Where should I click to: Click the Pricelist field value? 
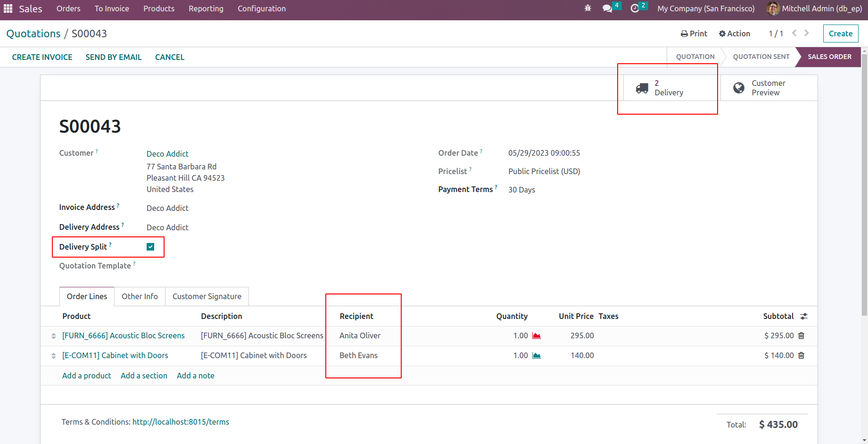(544, 171)
